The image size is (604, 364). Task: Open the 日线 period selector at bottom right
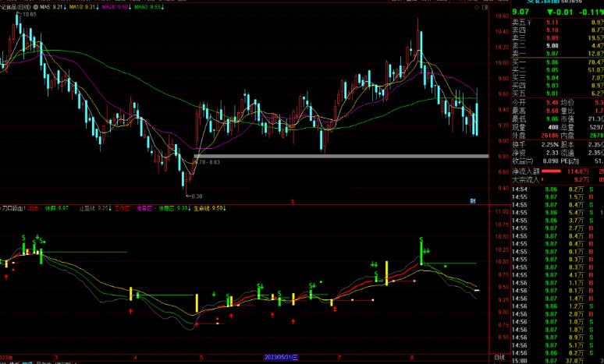coord(499,358)
